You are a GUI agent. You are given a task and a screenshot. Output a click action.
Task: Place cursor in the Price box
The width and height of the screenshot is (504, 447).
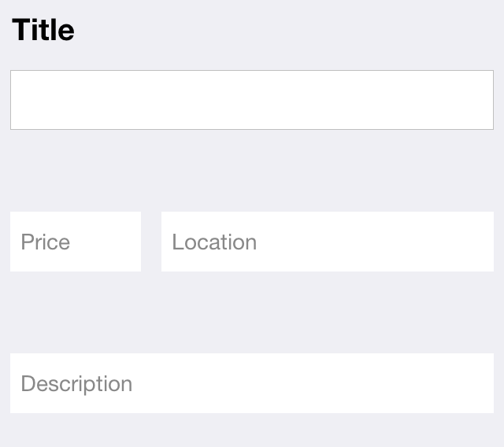76,242
